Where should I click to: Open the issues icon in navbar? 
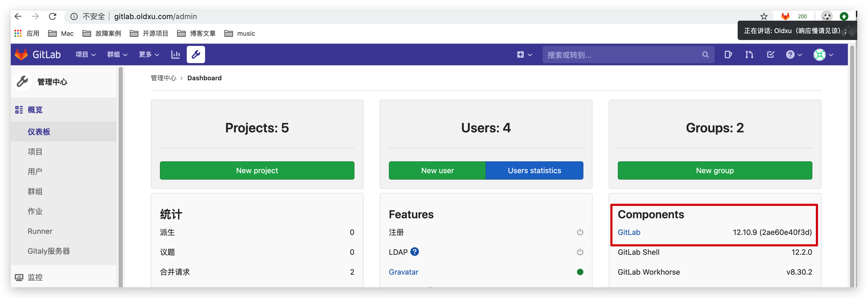click(728, 54)
